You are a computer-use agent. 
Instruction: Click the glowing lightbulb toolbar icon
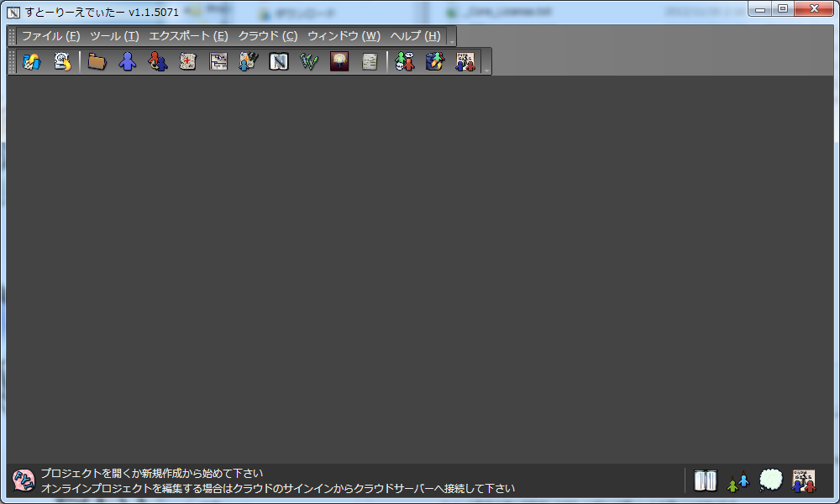click(339, 61)
